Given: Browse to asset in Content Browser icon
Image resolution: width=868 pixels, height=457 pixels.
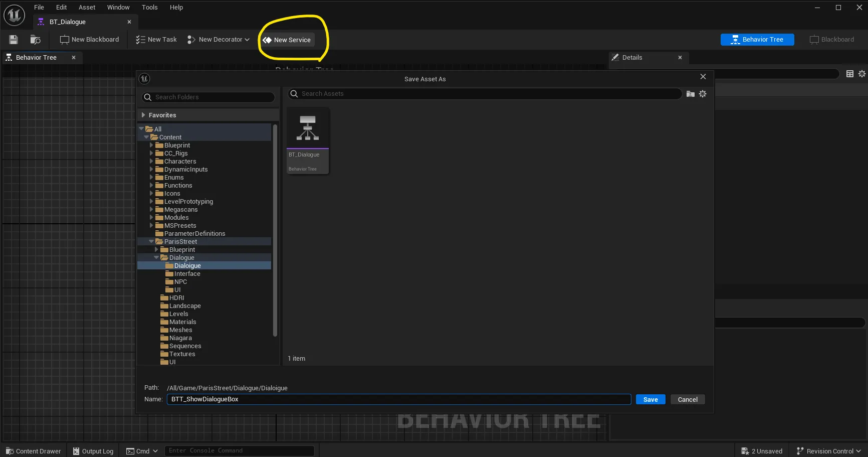Looking at the screenshot, I should tap(35, 40).
